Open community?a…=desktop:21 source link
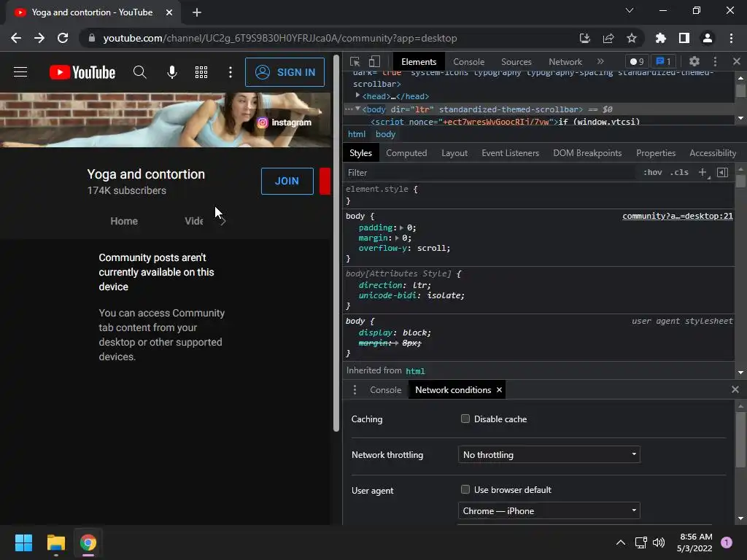 pos(678,216)
